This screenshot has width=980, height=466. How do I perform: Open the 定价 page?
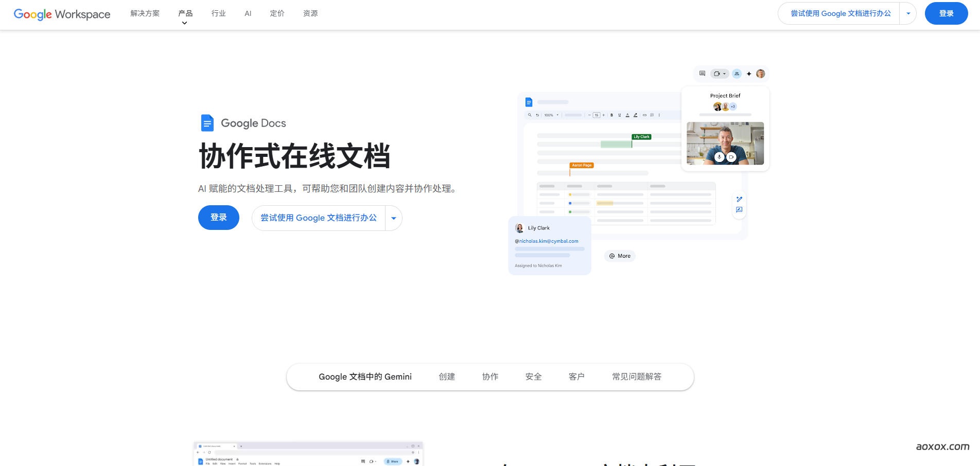point(277,13)
